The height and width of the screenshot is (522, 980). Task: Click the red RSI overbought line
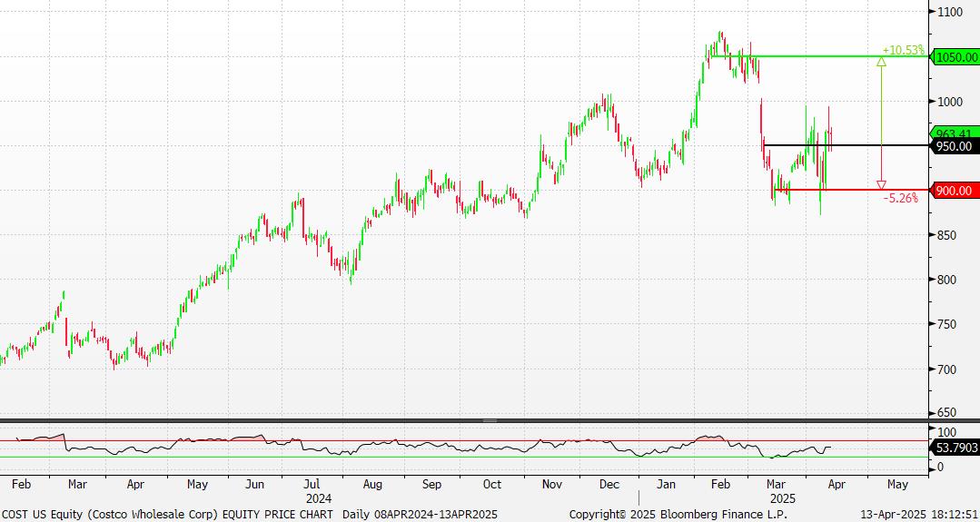464,440
